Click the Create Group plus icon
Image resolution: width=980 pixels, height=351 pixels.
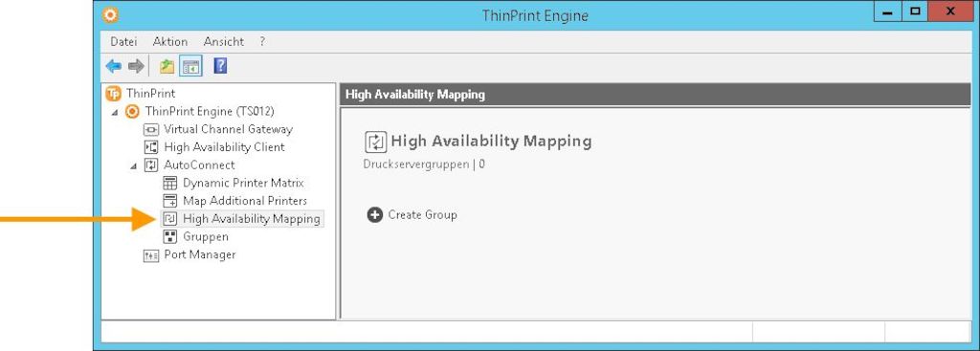(374, 215)
